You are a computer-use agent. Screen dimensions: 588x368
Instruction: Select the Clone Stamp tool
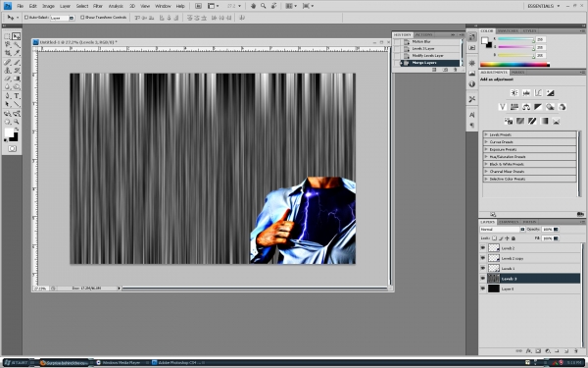coord(7,71)
